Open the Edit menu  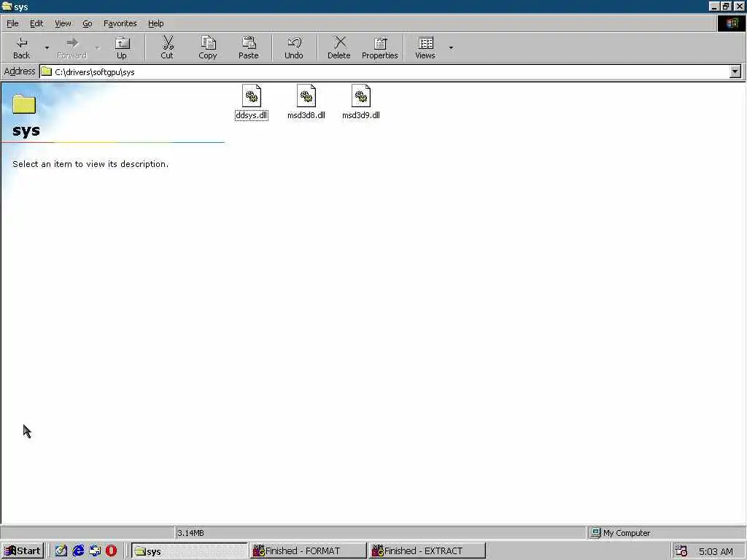click(x=36, y=23)
